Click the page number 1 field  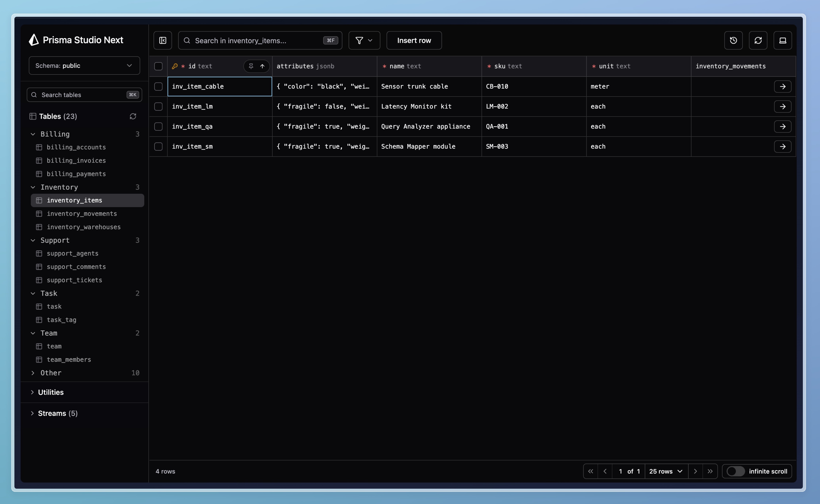(621, 471)
